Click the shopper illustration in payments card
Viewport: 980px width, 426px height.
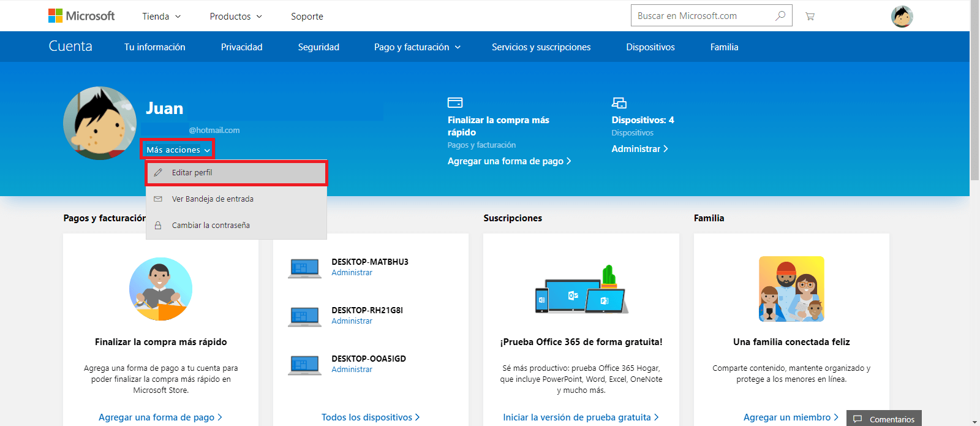[160, 289]
